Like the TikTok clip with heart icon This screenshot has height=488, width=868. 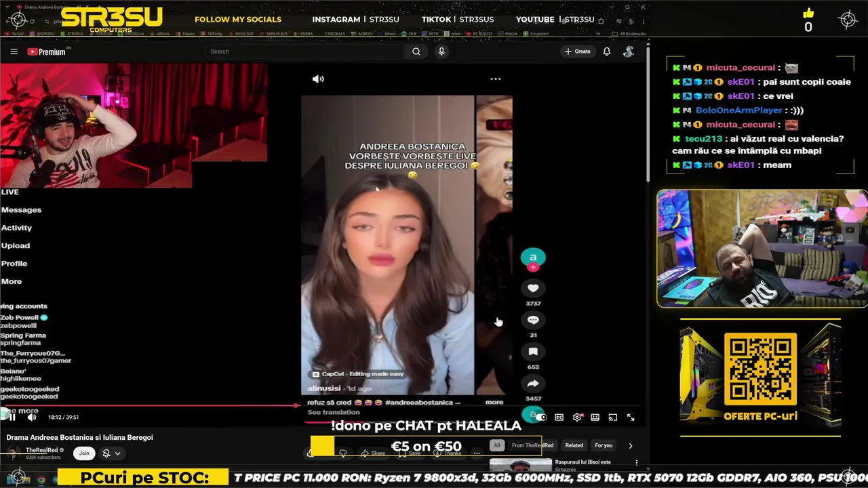(533, 288)
